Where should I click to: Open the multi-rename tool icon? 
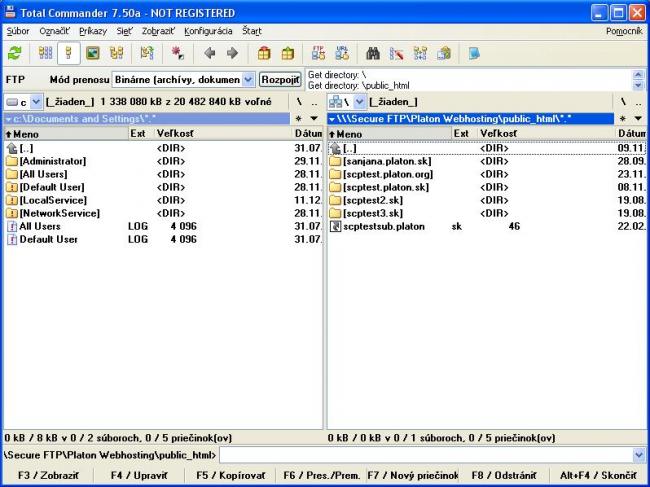click(x=397, y=53)
